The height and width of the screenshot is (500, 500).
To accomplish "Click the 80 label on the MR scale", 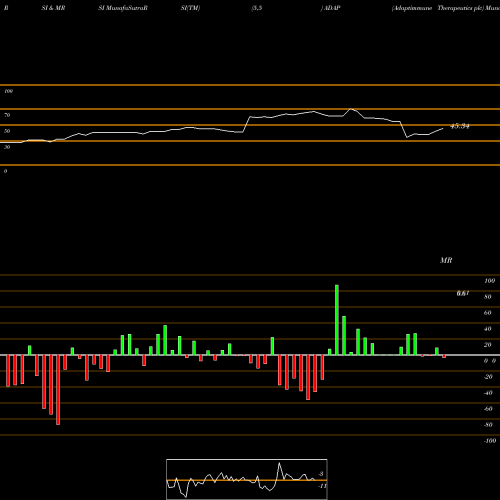I will 488,297.
